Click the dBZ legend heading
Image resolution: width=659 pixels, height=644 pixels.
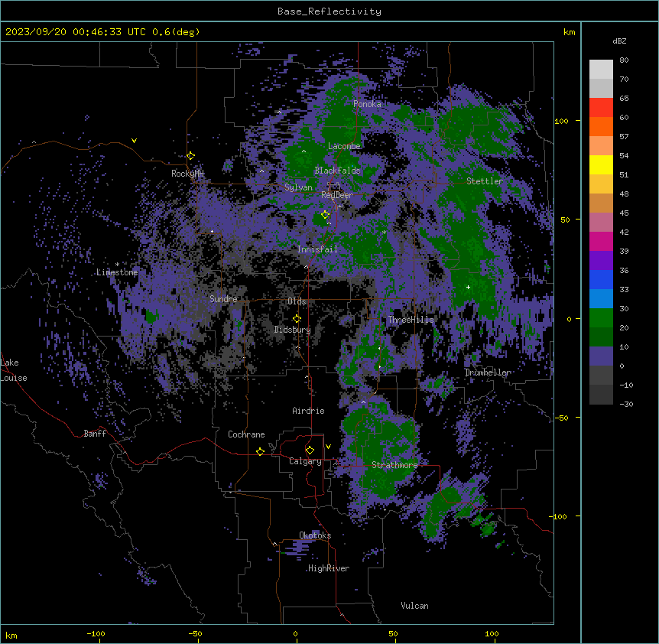[619, 41]
